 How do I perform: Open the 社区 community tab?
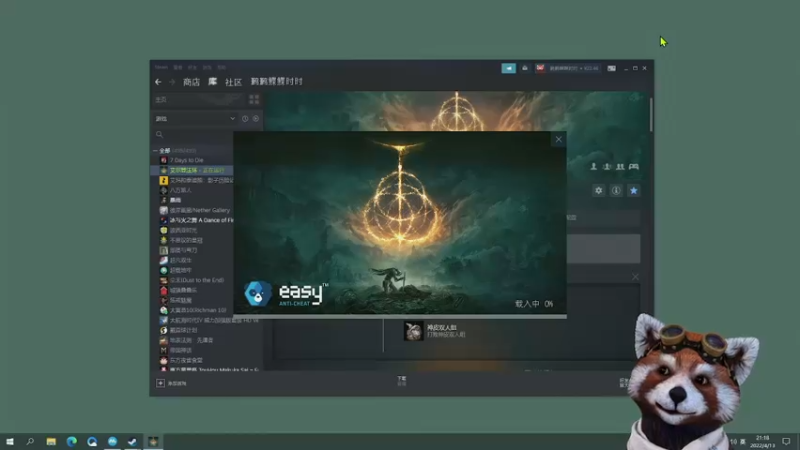click(x=233, y=82)
